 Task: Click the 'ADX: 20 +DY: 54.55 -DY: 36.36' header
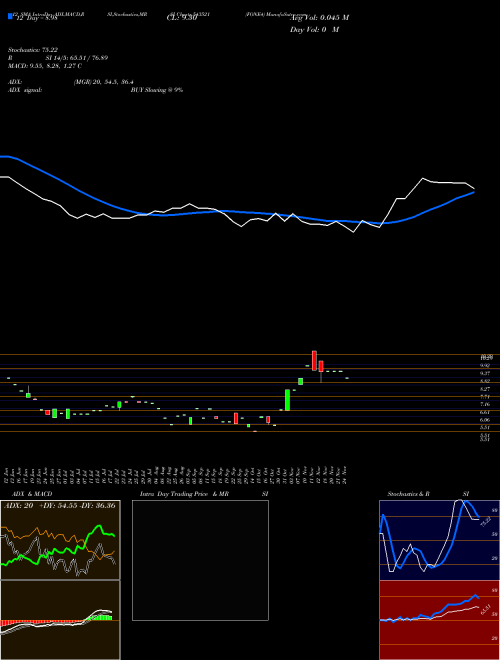coord(60,506)
